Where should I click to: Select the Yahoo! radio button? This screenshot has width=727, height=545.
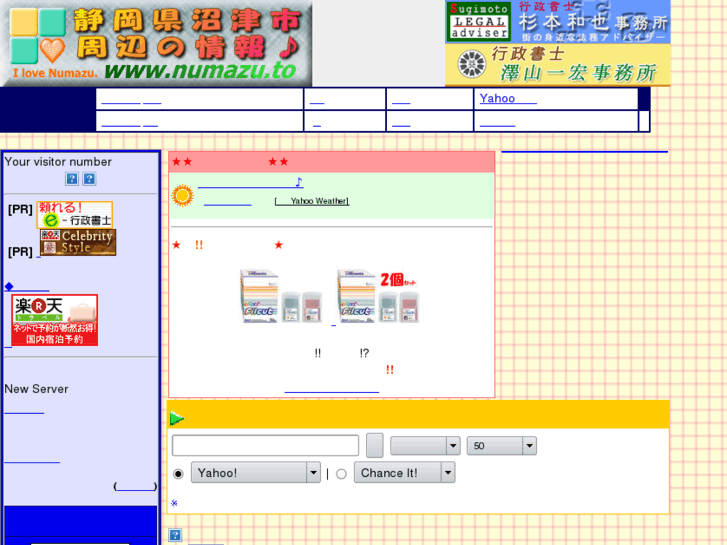pos(178,474)
